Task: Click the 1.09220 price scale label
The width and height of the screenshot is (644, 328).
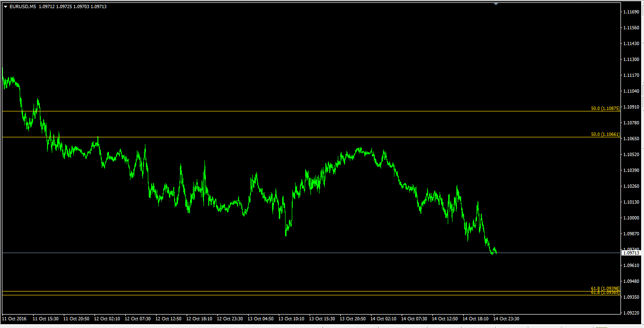Action: pos(631,313)
